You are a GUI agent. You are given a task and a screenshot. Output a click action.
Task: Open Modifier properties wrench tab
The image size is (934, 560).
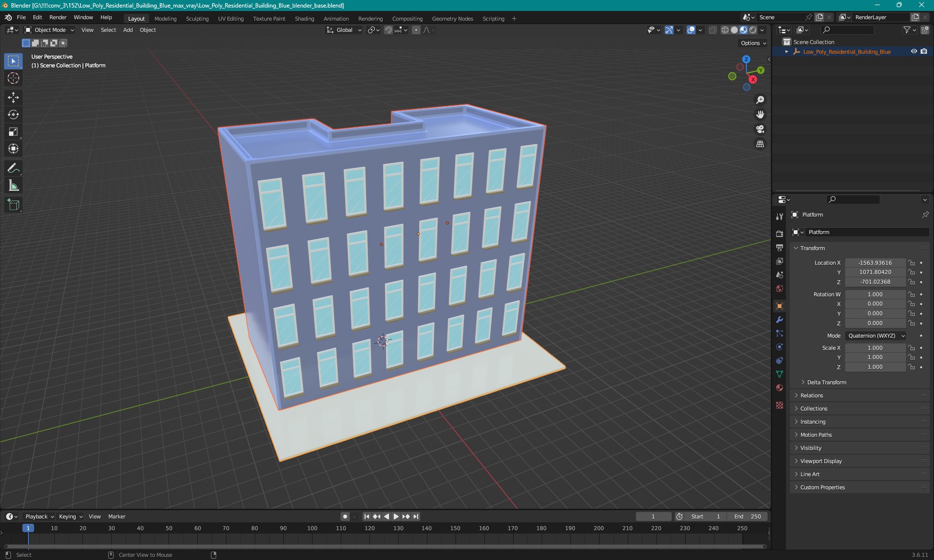coord(779,320)
